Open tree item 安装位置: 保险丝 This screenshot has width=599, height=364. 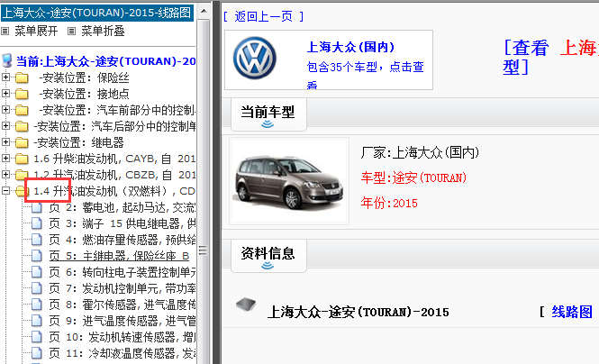coord(84,77)
